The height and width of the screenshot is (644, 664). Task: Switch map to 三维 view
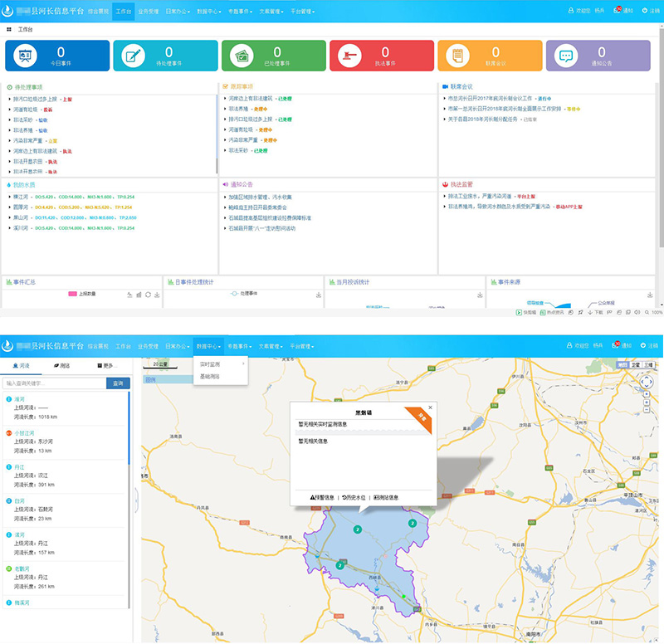coord(648,364)
